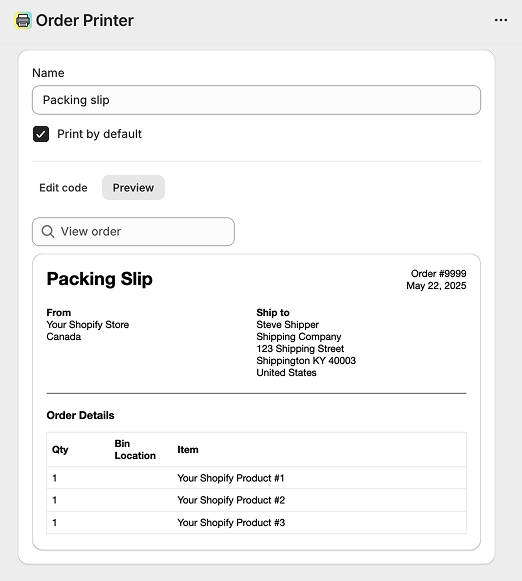Click the Print by default label
This screenshot has height=581, width=522.
point(99,134)
